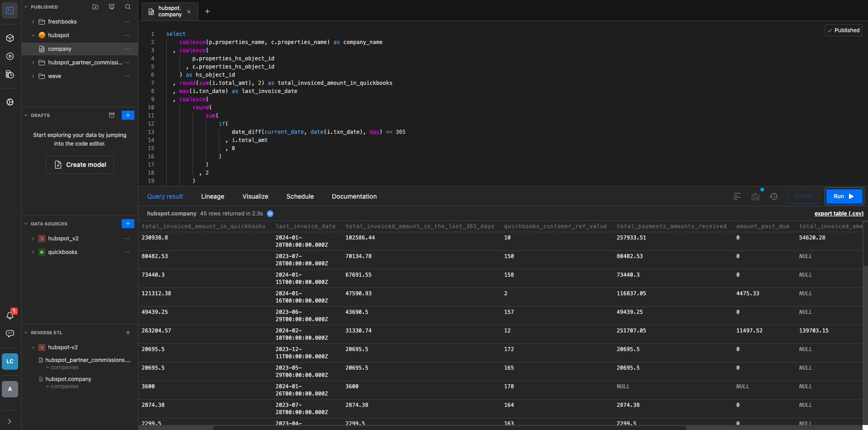Switch to Query result tab

pyautogui.click(x=165, y=196)
